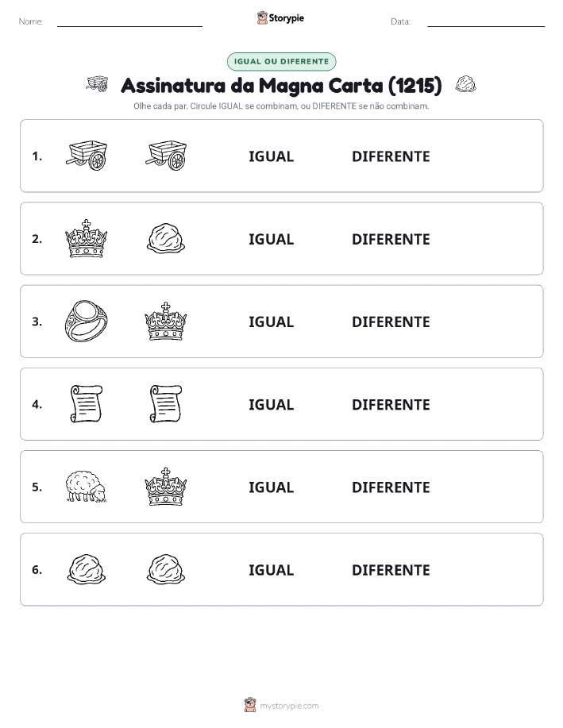Select IGUAL for row 6
Screen dimensions: 563x728
(x=272, y=570)
